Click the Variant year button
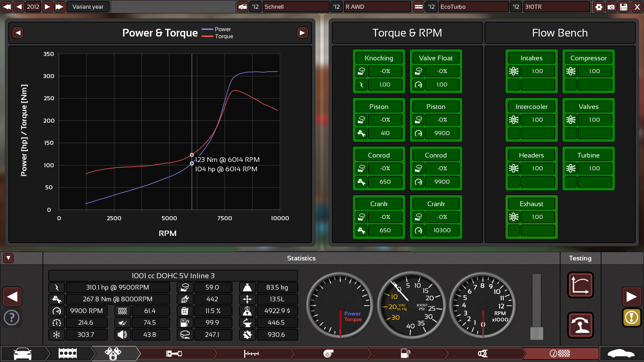 [x=88, y=7]
